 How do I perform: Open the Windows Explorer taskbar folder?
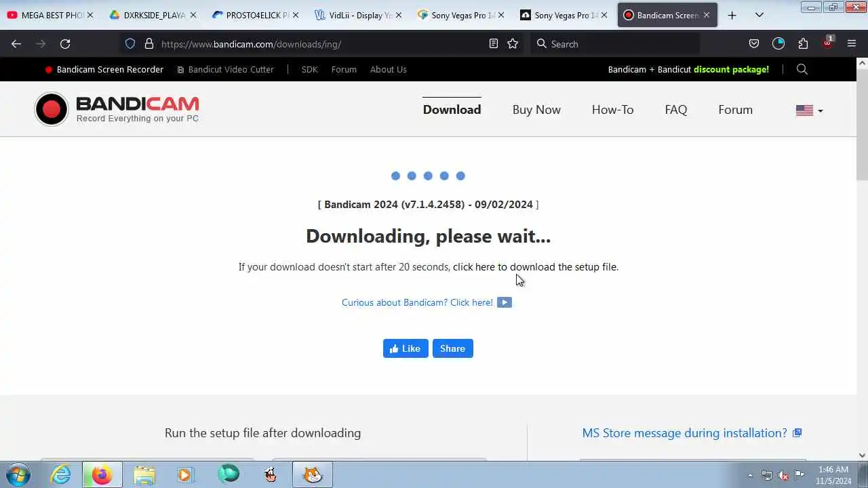pos(144,474)
